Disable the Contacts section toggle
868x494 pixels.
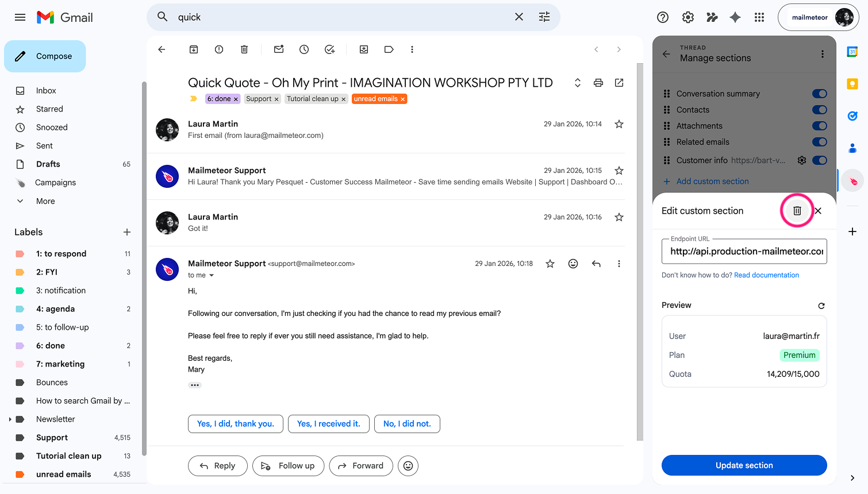point(819,110)
